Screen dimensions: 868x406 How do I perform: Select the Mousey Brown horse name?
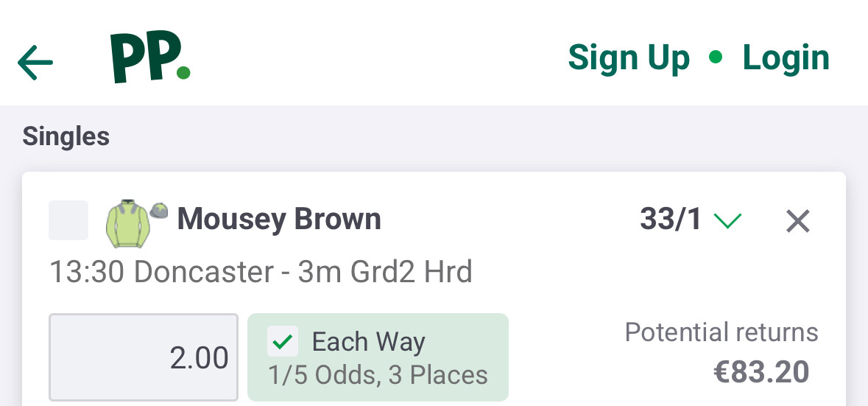click(279, 220)
